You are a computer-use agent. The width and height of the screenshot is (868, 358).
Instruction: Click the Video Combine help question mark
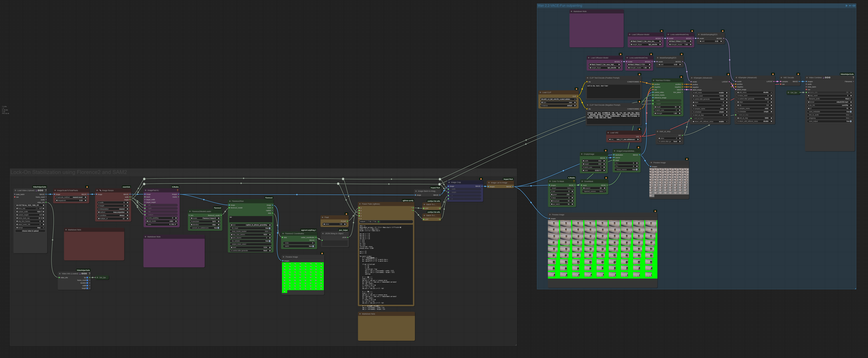[853, 78]
